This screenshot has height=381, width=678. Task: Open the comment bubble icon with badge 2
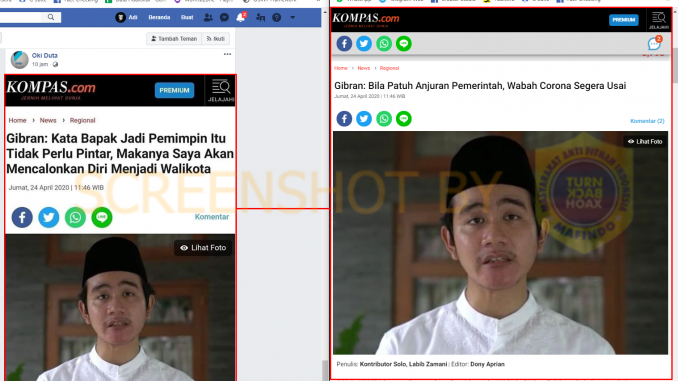click(x=655, y=43)
